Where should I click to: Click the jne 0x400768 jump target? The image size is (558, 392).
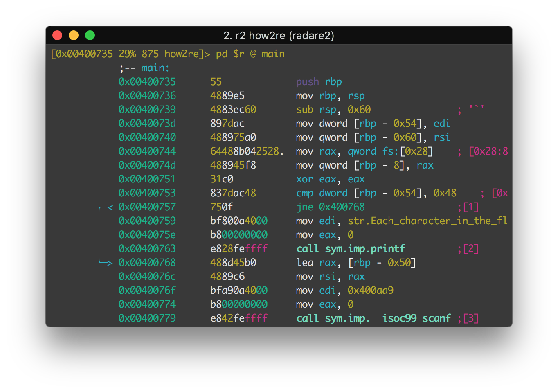342,207
